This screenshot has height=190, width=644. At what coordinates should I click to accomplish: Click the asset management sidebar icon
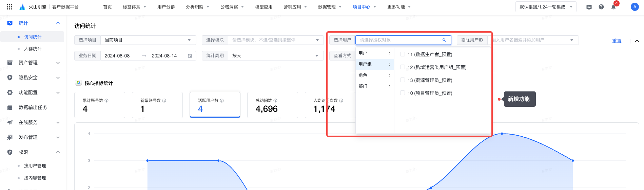click(10, 63)
